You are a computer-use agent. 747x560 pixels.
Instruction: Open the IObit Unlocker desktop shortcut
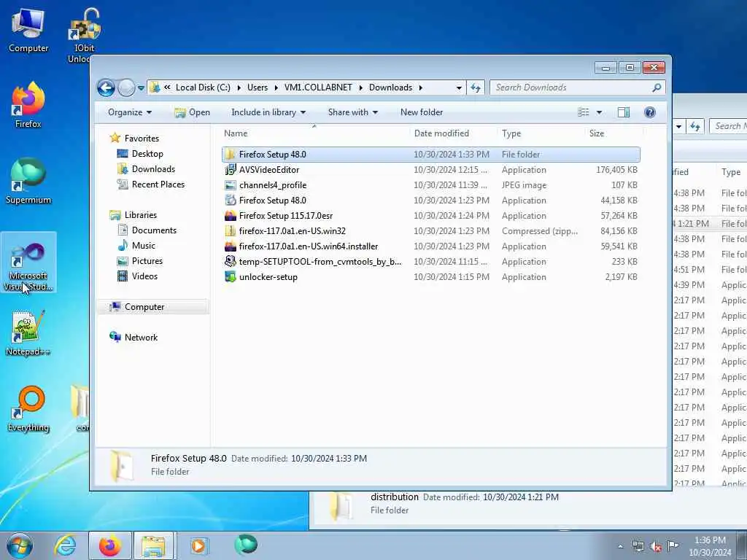(84, 36)
